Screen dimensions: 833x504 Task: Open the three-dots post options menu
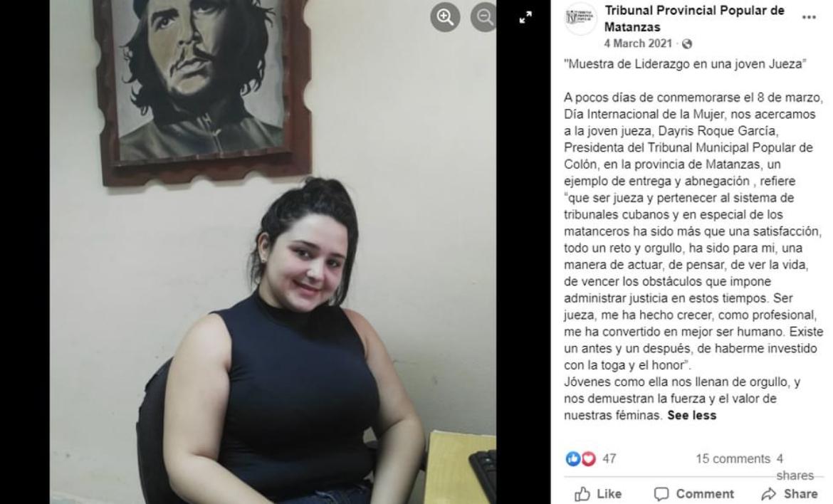(x=809, y=18)
